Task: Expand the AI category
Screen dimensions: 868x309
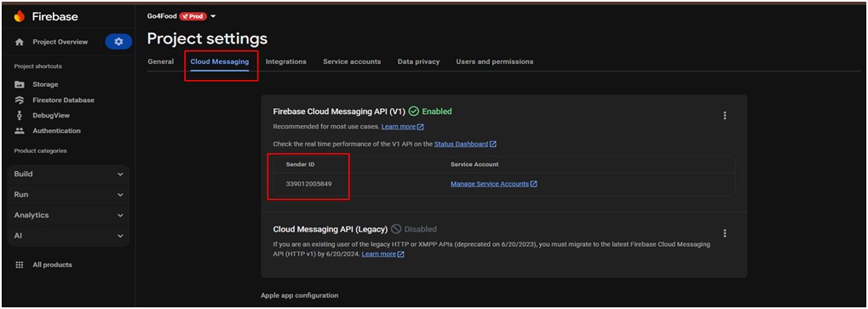Action: coord(69,236)
